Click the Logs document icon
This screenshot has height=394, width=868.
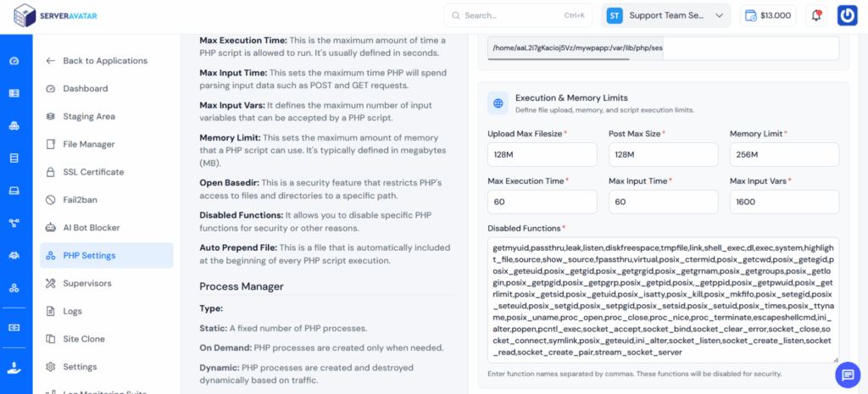click(51, 311)
